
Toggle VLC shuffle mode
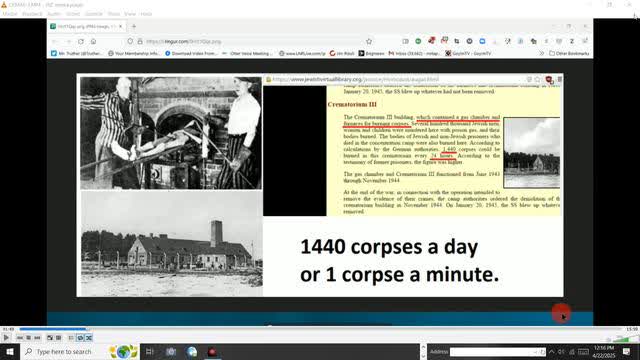click(89, 338)
